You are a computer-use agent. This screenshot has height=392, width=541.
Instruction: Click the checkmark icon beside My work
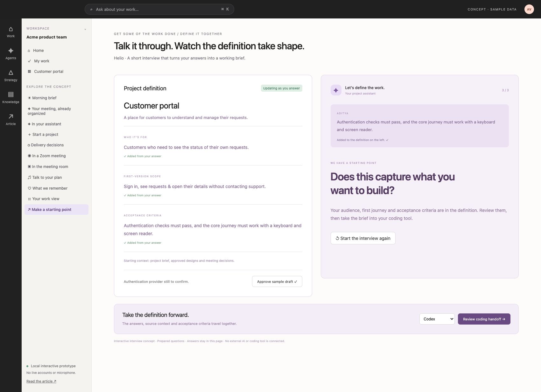click(x=29, y=61)
